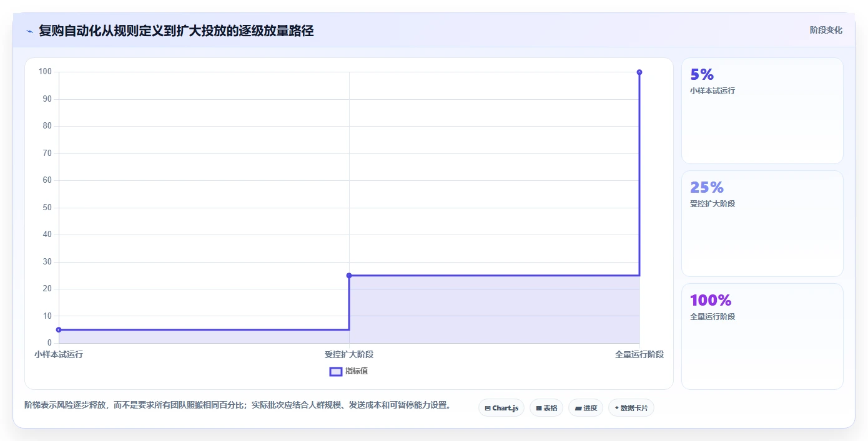
Task: Click the data point at value 100
Action: (x=639, y=72)
